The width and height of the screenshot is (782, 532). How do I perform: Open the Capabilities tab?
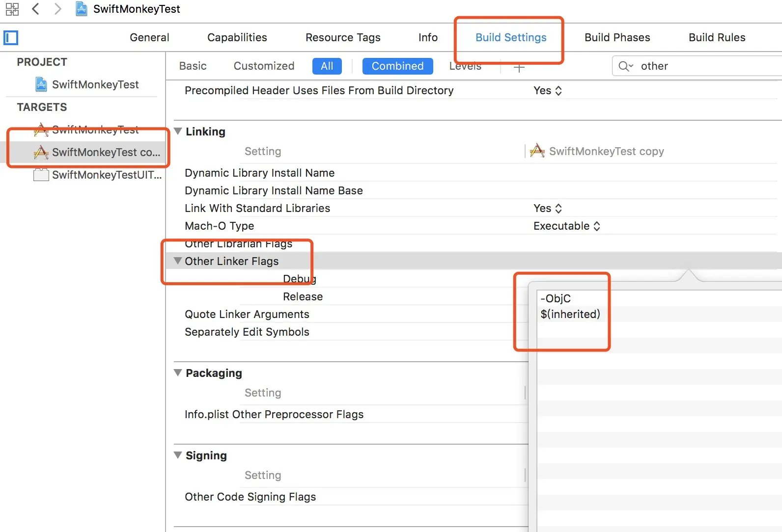(237, 37)
